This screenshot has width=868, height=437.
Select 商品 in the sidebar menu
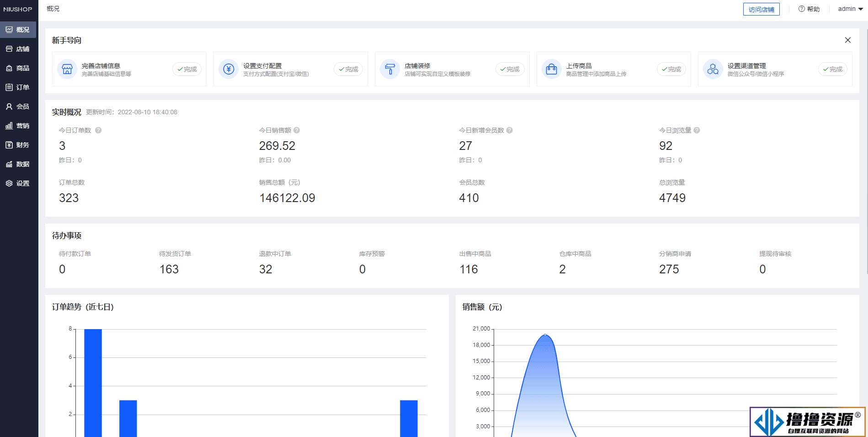18,68
